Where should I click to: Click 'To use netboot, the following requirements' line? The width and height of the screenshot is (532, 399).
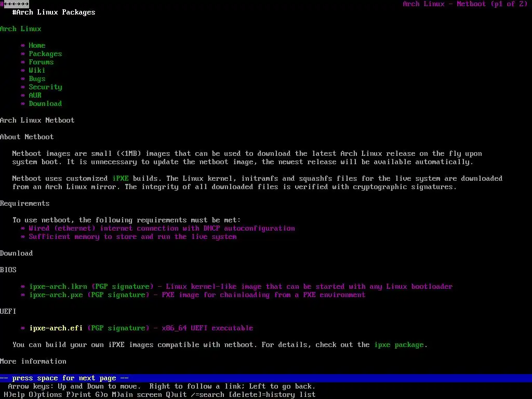point(127,220)
